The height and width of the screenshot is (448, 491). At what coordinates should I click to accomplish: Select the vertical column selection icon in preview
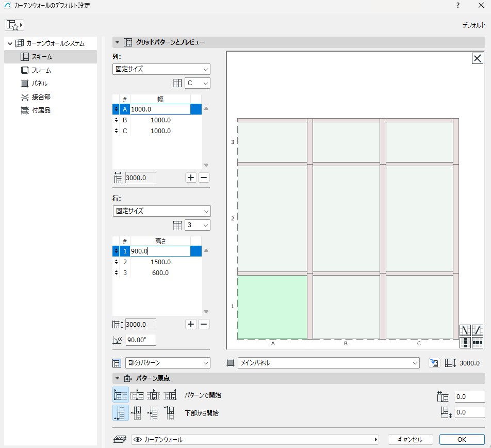(x=465, y=343)
